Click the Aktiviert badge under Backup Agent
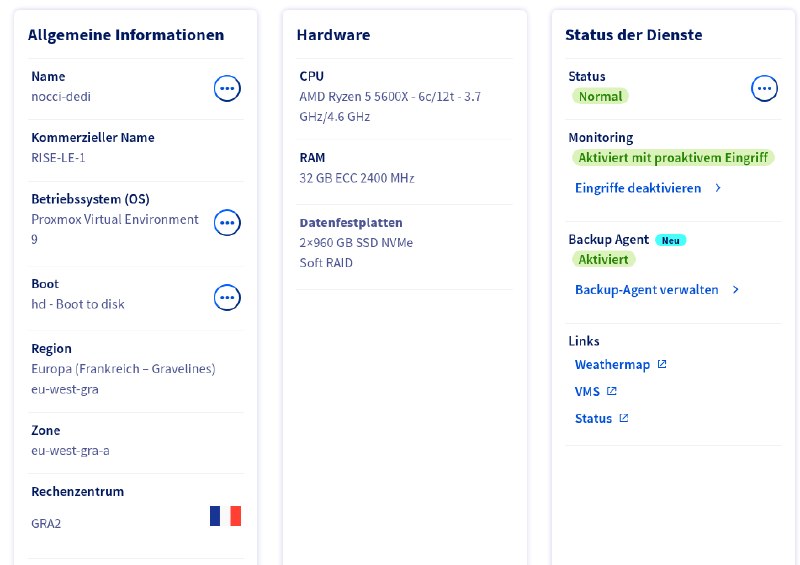Image resolution: width=800 pixels, height=565 pixels. point(603,259)
